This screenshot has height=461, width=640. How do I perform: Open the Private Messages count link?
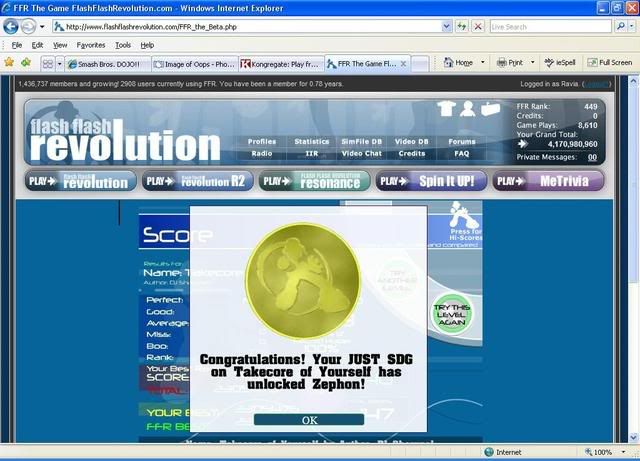click(592, 157)
